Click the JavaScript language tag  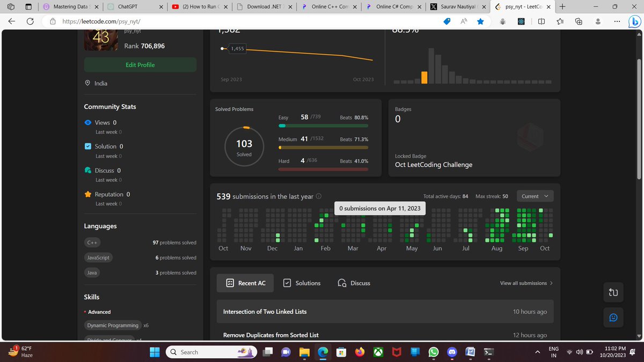point(98,257)
